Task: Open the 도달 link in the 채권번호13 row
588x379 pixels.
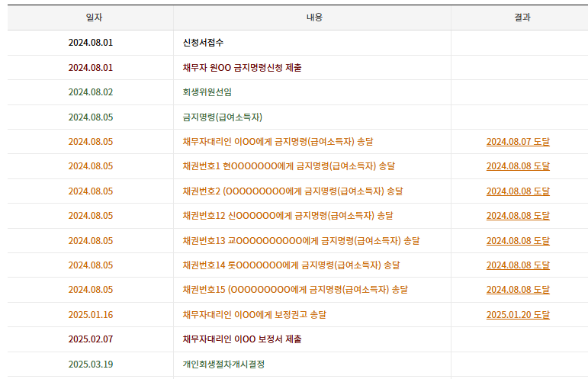Action: [x=518, y=241]
